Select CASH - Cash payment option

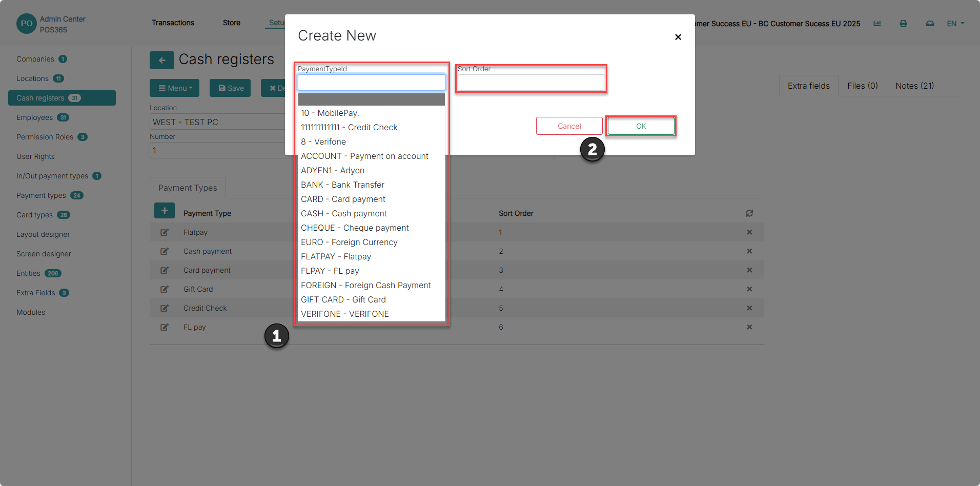372,213
